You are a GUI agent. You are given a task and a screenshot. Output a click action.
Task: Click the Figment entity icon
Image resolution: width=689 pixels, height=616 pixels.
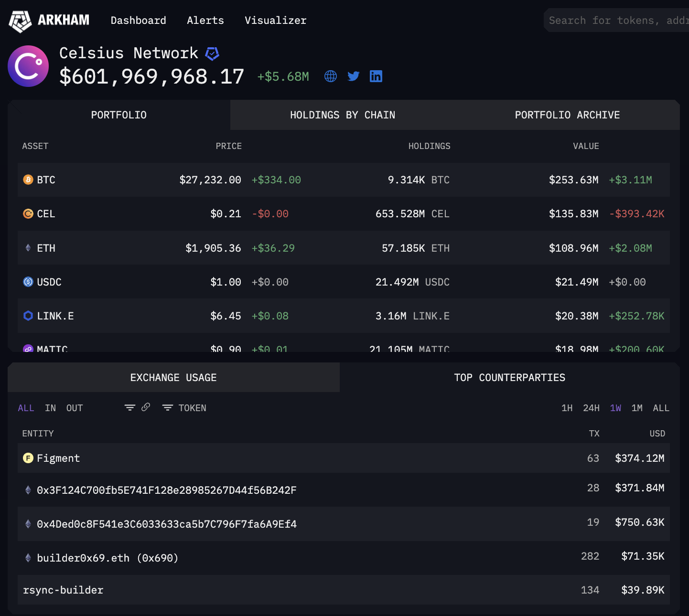click(x=28, y=458)
